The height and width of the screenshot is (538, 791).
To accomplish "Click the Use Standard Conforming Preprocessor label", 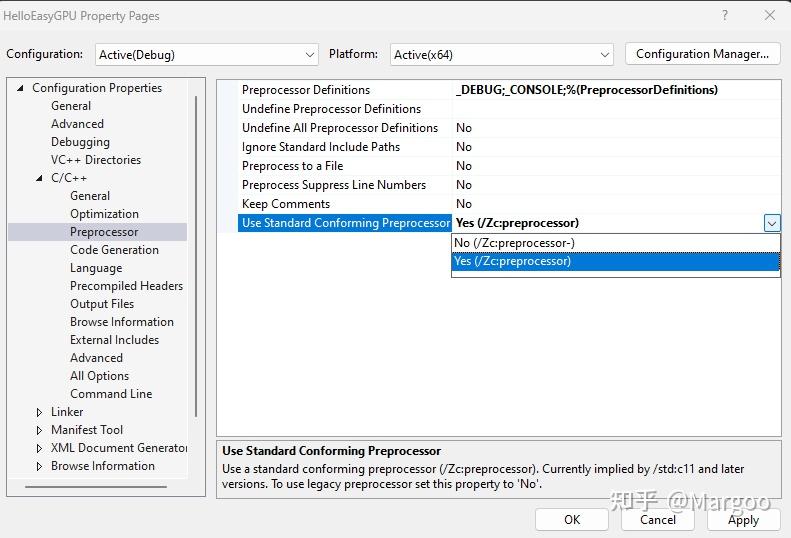I will tap(346, 223).
